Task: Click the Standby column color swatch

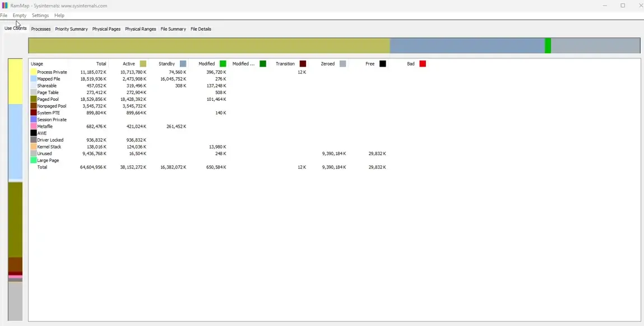Action: click(183, 64)
